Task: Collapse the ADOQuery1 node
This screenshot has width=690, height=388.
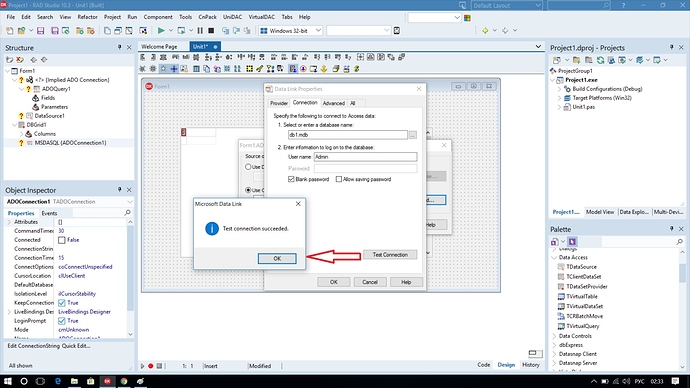Action: (22, 89)
